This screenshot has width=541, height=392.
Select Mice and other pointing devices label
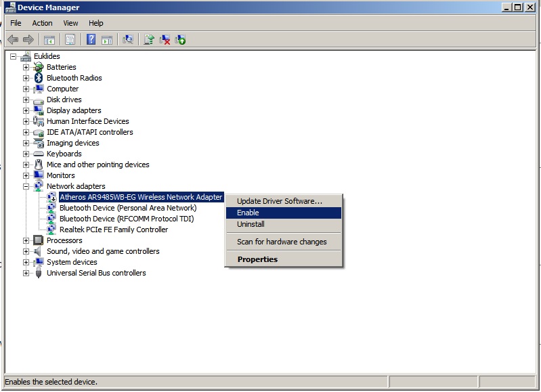pos(98,165)
